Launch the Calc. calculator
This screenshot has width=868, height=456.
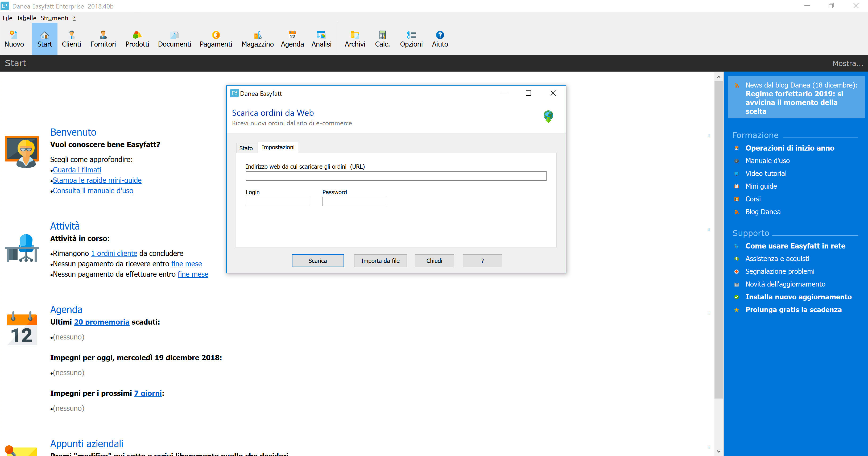382,39
